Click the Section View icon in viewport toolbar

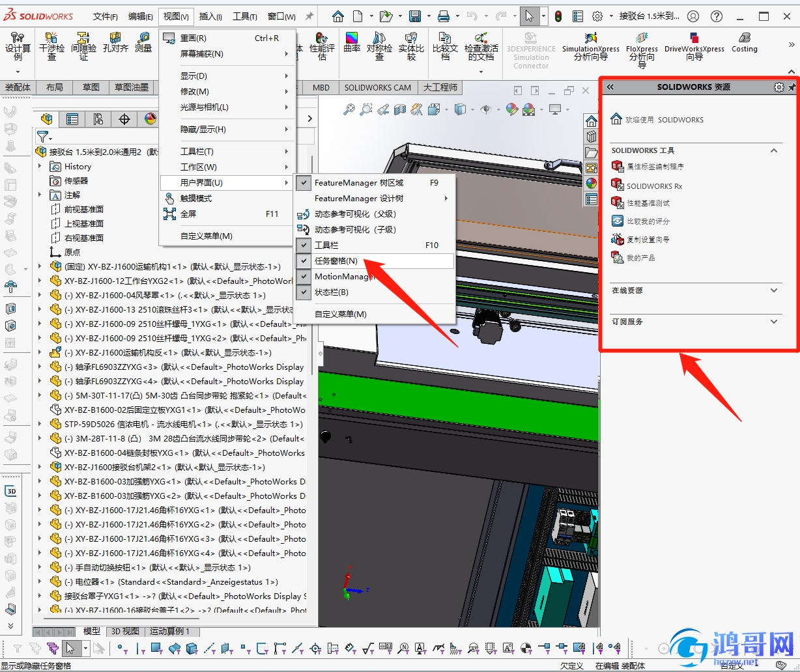(399, 109)
